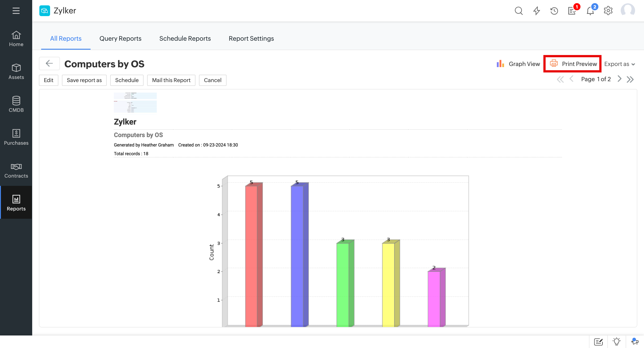The width and height of the screenshot is (644, 348).
Task: Toggle the hamburger navigation menu
Action: [x=16, y=11]
